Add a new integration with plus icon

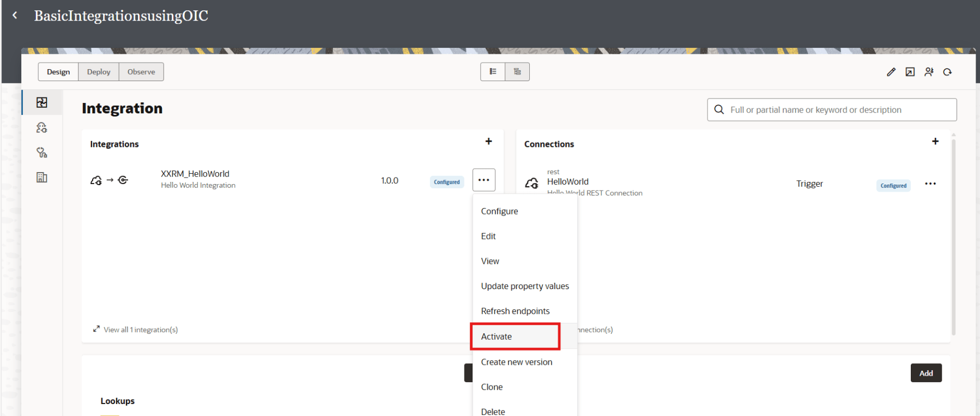[x=488, y=142]
